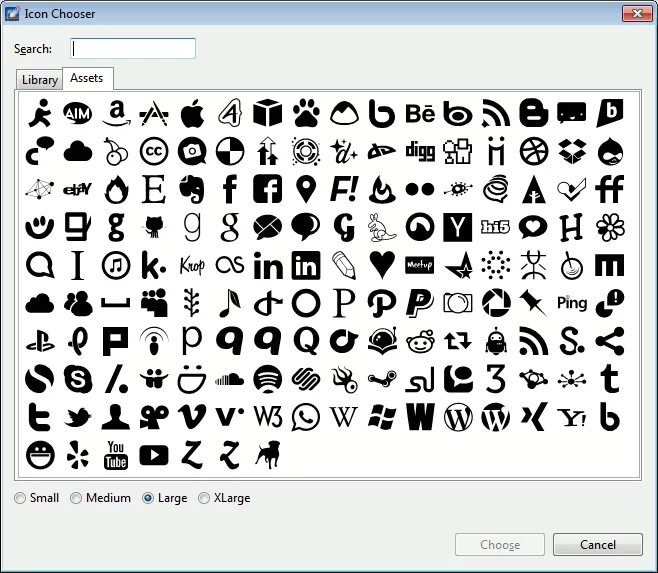
Task: Choose the hi5 icon
Action: coord(496,227)
